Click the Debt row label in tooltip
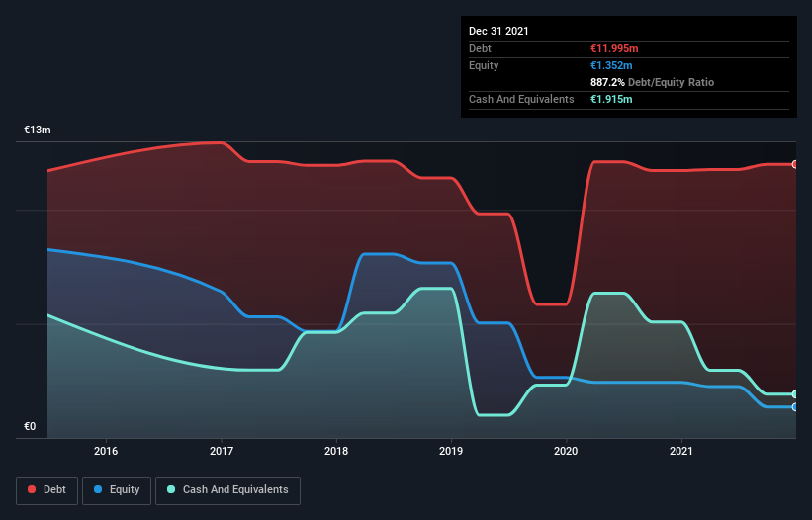812x520 pixels. pos(480,48)
